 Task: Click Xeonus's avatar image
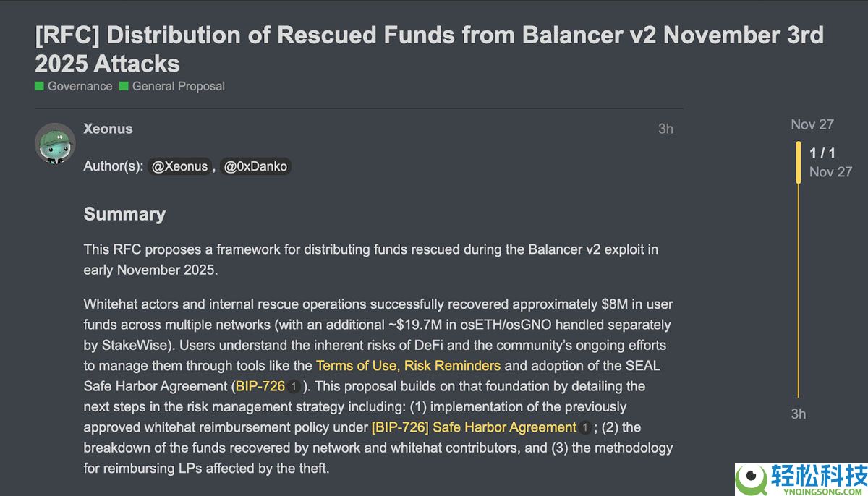pos(55,142)
